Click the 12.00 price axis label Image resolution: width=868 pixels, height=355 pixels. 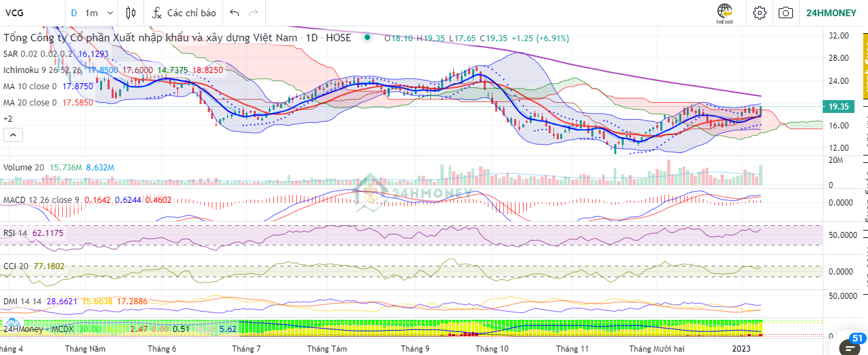pos(838,147)
